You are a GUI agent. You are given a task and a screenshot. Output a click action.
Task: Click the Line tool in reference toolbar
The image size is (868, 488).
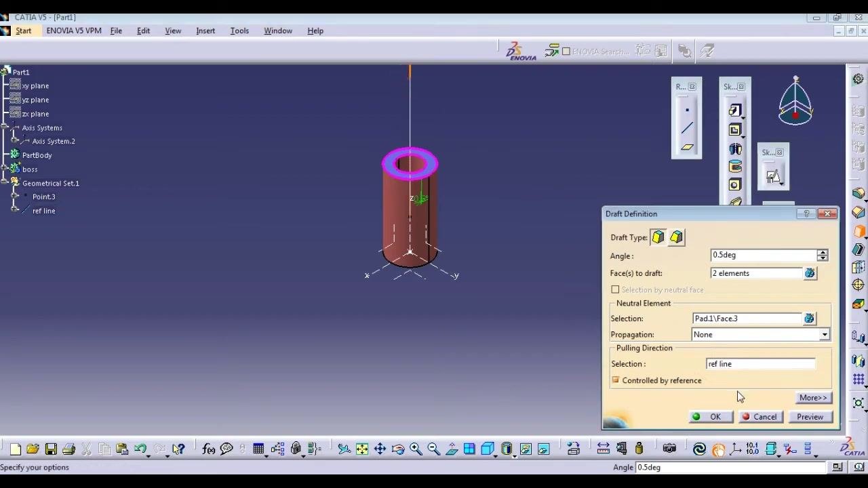coord(687,128)
